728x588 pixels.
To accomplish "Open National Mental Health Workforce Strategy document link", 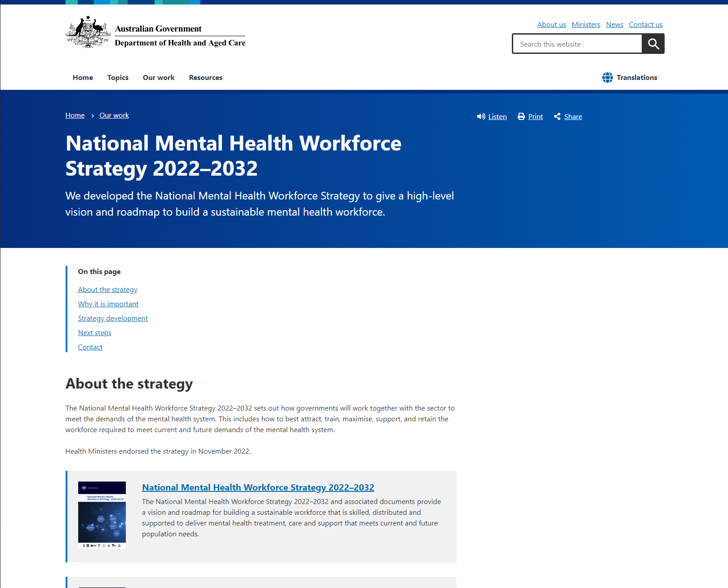I will (x=258, y=487).
